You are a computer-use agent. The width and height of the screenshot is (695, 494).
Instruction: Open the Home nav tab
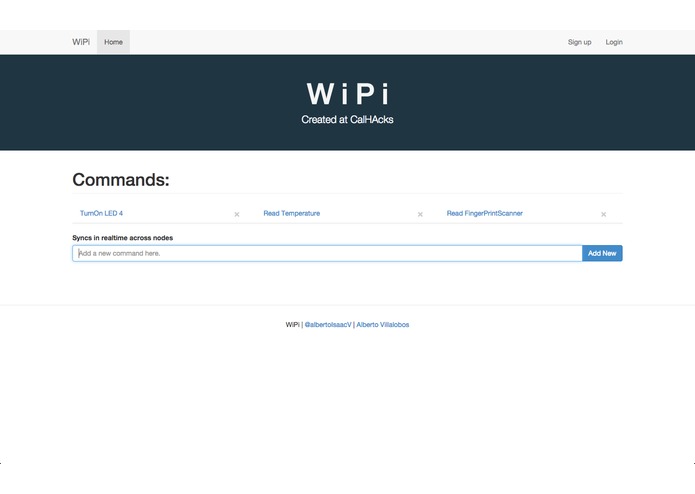(x=113, y=42)
